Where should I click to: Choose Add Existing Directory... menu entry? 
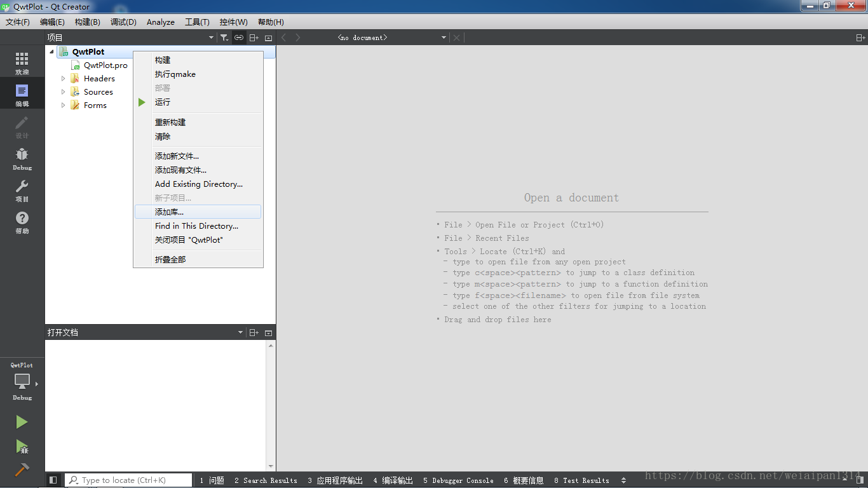(x=198, y=184)
